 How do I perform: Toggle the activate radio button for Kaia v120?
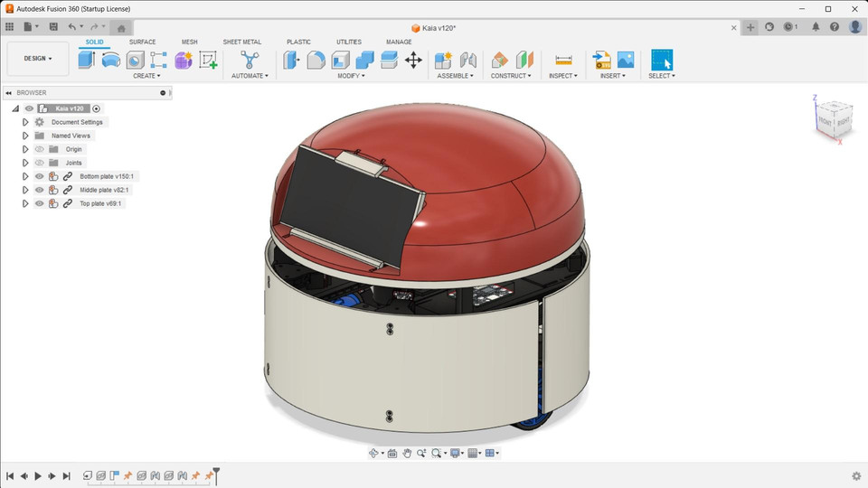click(97, 108)
